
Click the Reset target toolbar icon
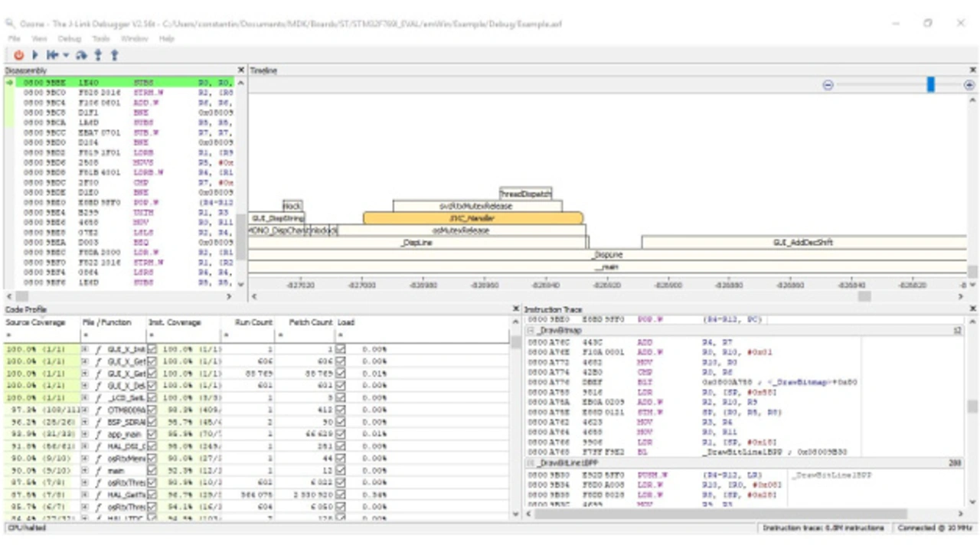point(52,55)
